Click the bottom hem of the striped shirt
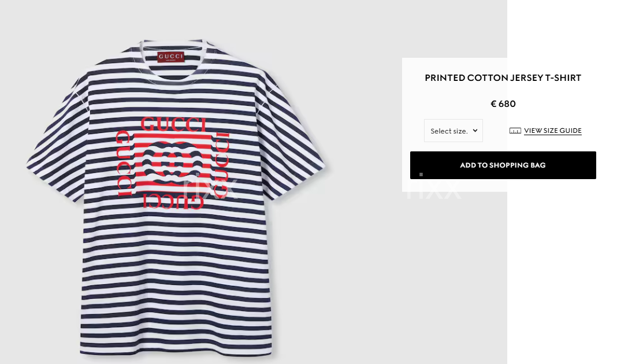The image size is (643, 364). tap(176, 351)
